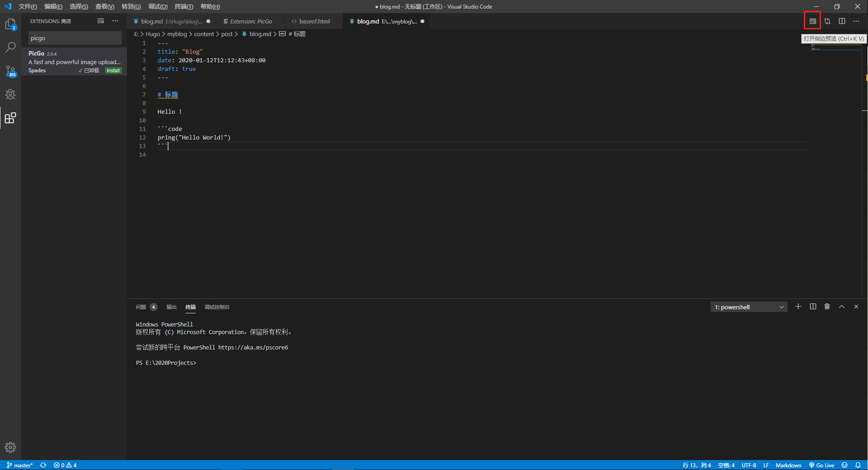This screenshot has height=470, width=868.
Task: Install the PicGo extension
Action: tap(113, 70)
